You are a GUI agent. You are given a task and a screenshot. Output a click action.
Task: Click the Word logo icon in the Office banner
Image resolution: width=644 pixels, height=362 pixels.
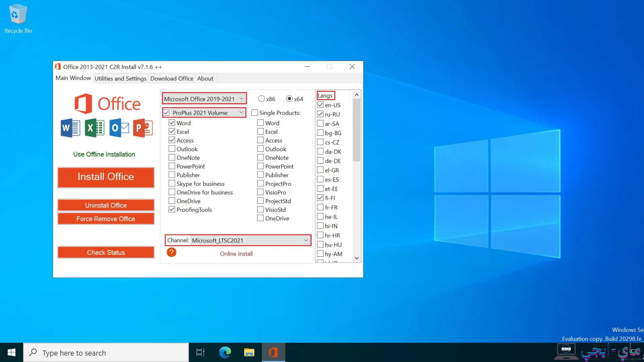pyautogui.click(x=70, y=128)
